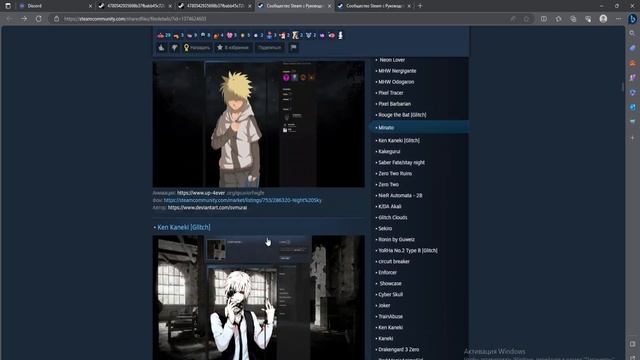This screenshot has height=360, width=640.
Task: Open Saber Fate/stay night in the index
Action: 401,162
